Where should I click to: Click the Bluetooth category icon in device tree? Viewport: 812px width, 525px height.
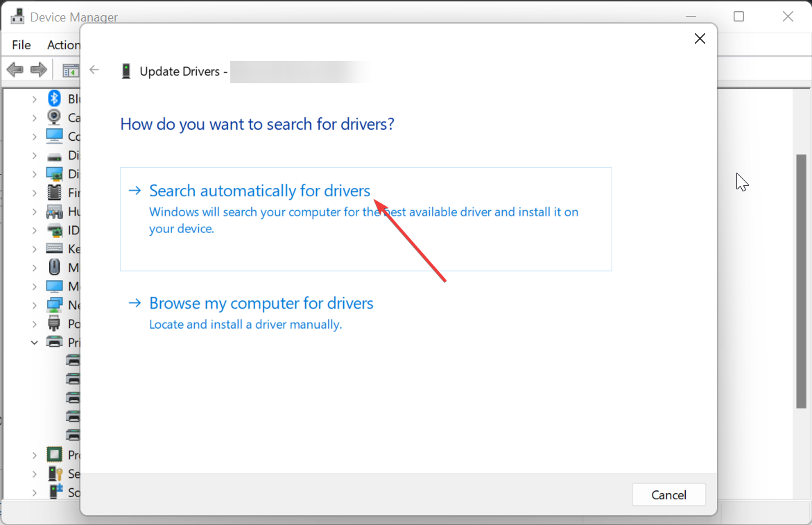click(54, 98)
